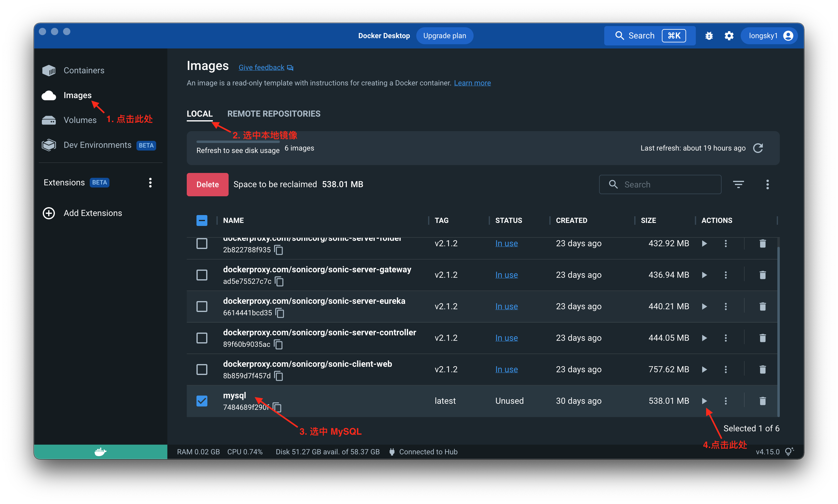Viewport: 838px width, 504px height.
Task: Open more actions for mysql image
Action: tap(726, 401)
